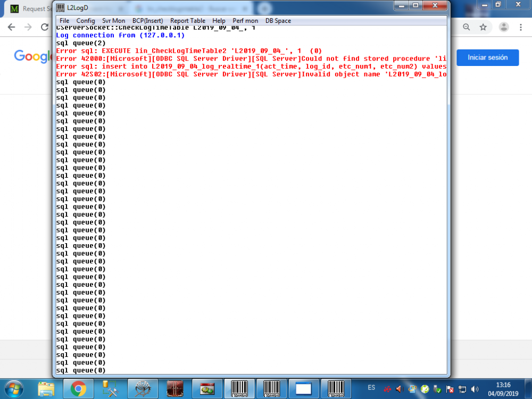Image resolution: width=532 pixels, height=399 pixels.
Task: Click the Windows Start button
Action: [14, 389]
